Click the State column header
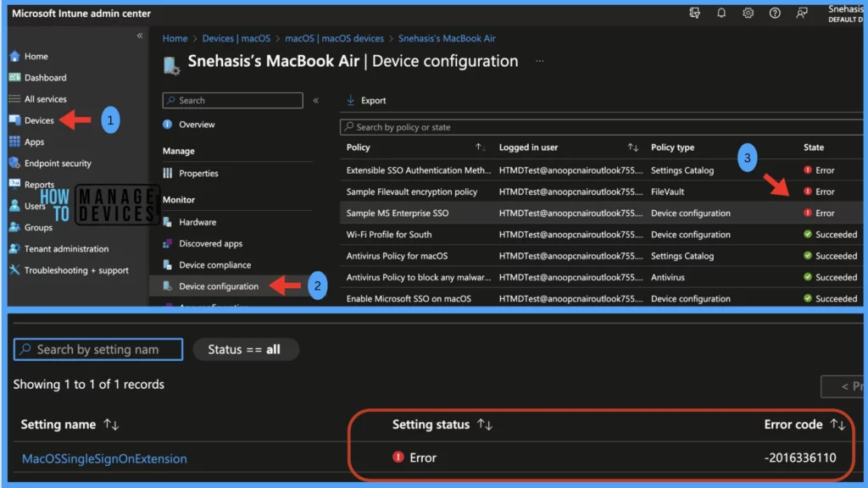The width and height of the screenshot is (868, 488). coord(813,147)
